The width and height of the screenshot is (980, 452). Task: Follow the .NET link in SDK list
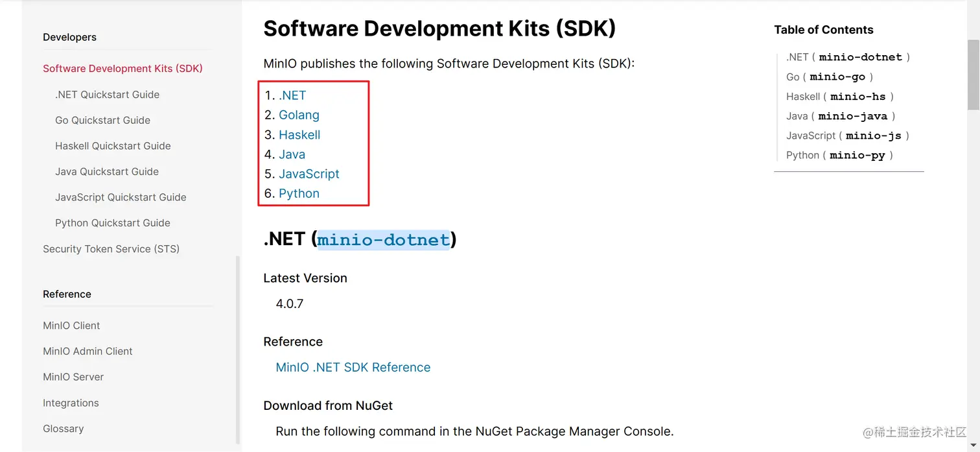292,95
